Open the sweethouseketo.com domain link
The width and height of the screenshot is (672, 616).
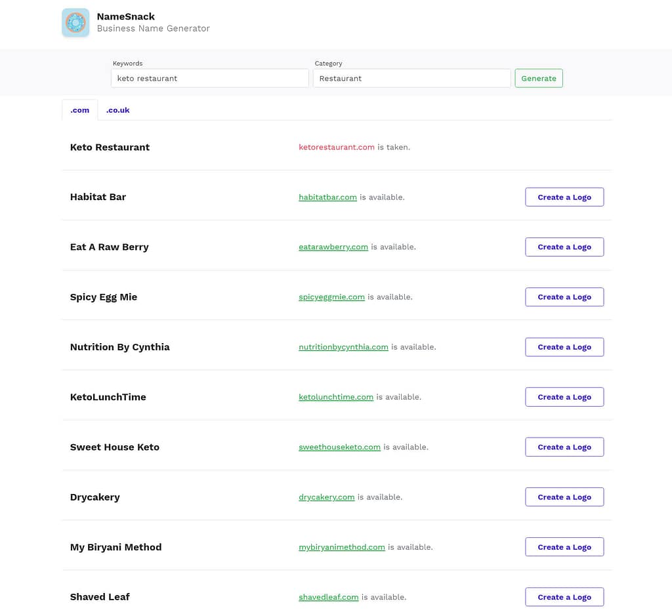click(x=339, y=447)
